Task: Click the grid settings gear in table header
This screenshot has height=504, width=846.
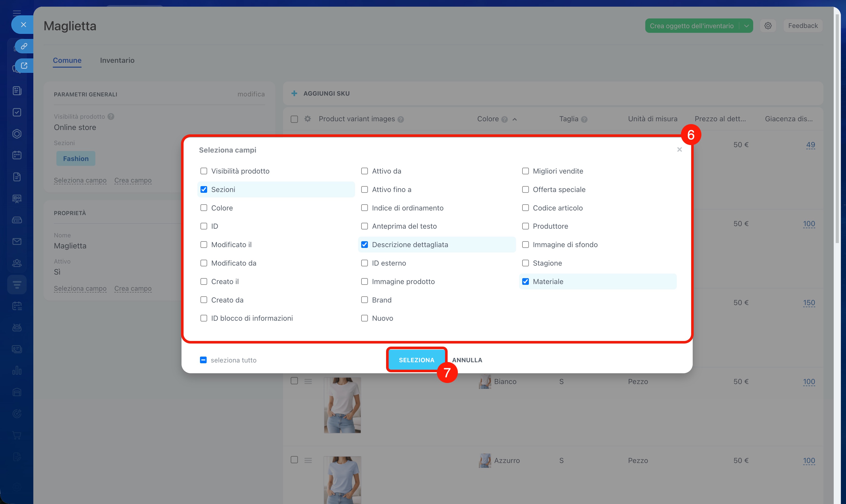Action: coord(308,119)
